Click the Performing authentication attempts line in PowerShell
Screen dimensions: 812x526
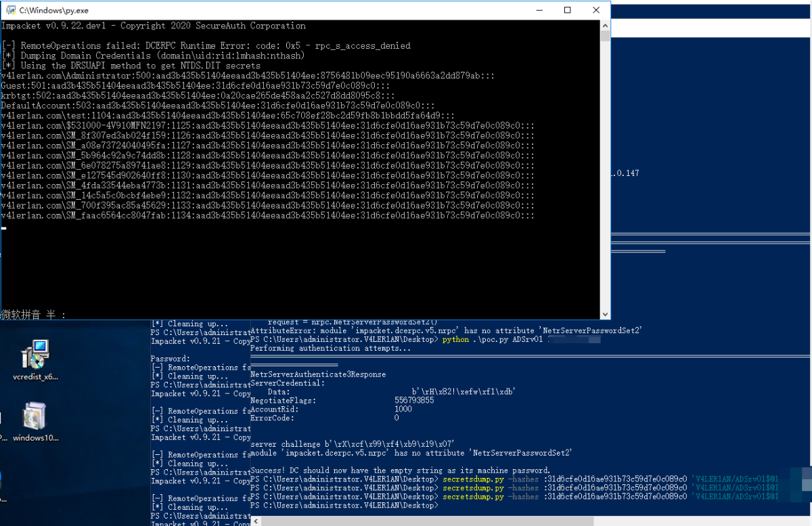[330, 348]
